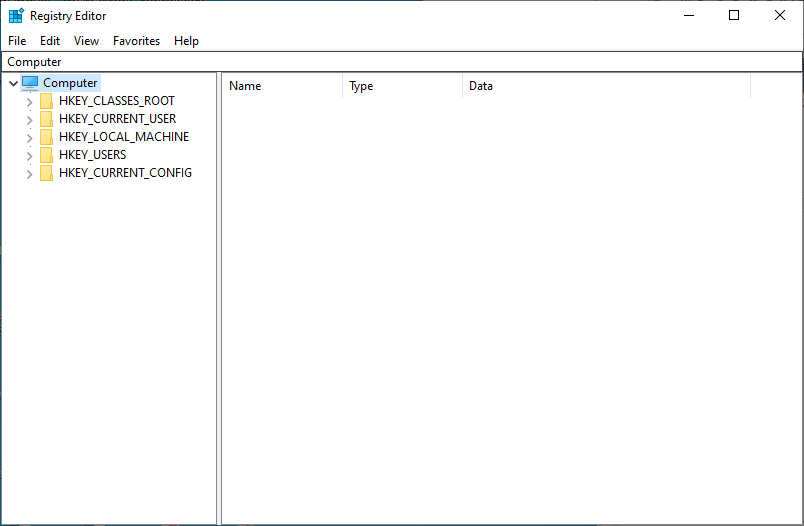Click the HKEY_LOCAL_MACHINE folder icon
804x526 pixels.
(46, 137)
